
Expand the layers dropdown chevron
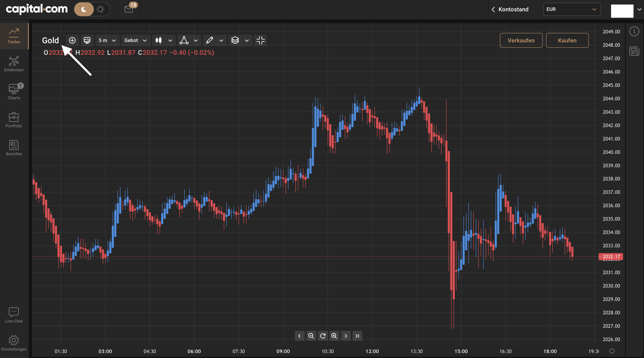point(247,41)
